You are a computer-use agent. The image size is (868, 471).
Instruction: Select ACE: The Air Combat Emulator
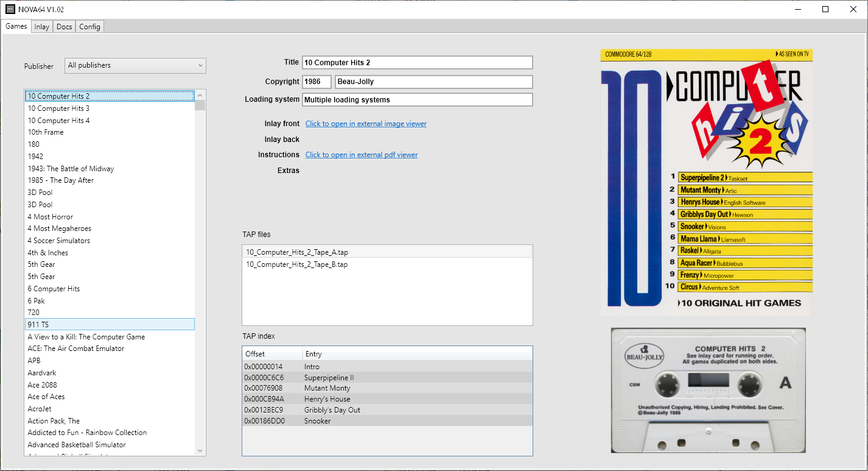pos(110,349)
